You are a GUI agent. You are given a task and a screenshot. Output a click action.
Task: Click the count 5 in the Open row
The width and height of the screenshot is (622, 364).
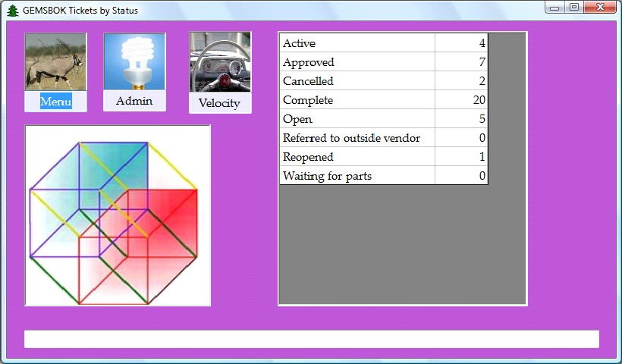(x=461, y=119)
